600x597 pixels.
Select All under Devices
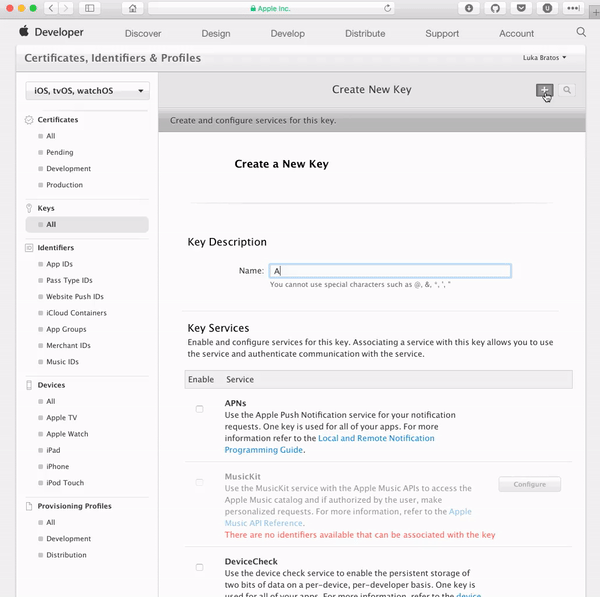(51, 401)
